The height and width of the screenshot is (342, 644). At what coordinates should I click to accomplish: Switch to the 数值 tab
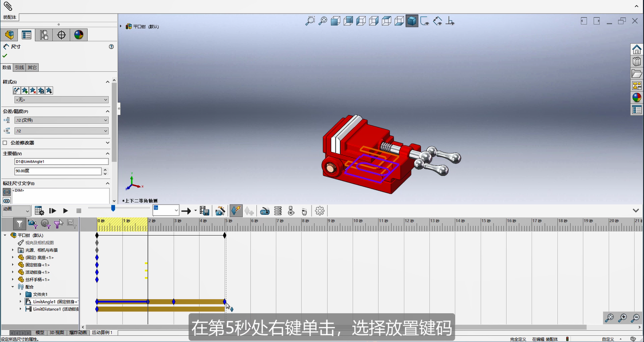pos(7,67)
